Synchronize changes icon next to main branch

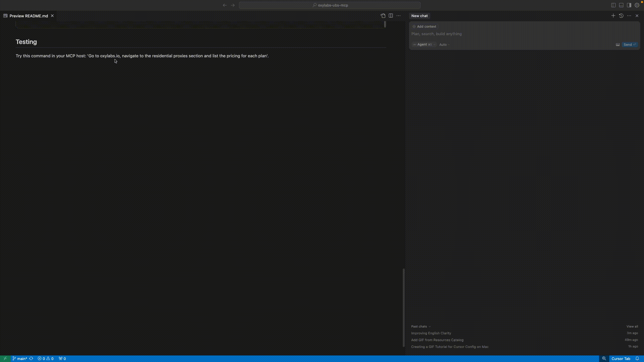pyautogui.click(x=31, y=358)
